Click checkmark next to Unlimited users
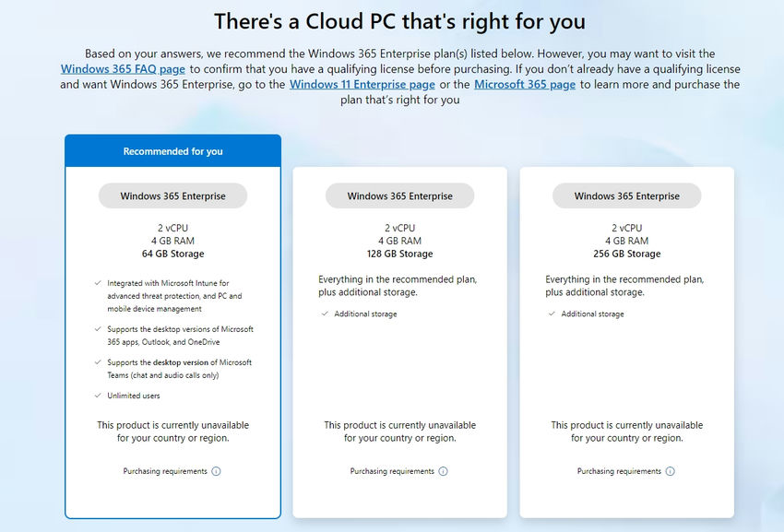 coord(98,396)
